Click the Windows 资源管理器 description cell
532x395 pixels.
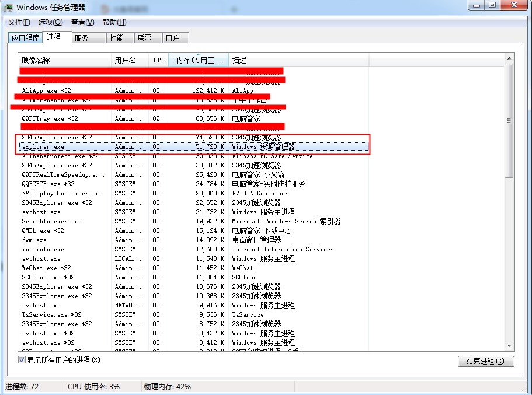[x=263, y=147]
